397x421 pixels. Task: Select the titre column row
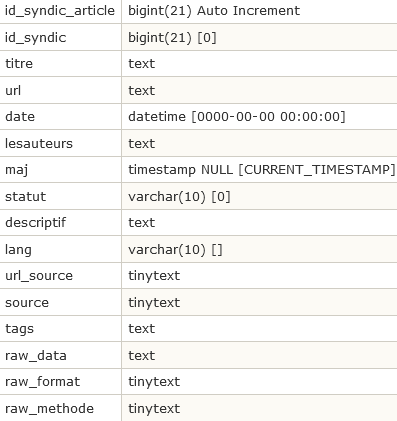tap(198, 64)
